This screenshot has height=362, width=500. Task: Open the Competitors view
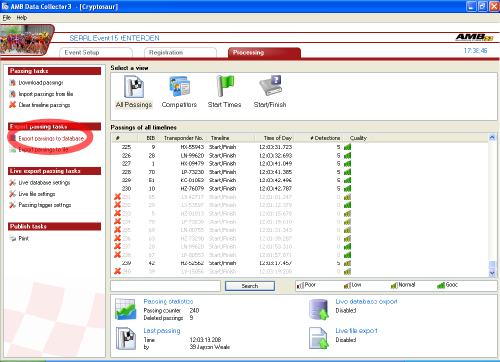(x=179, y=92)
